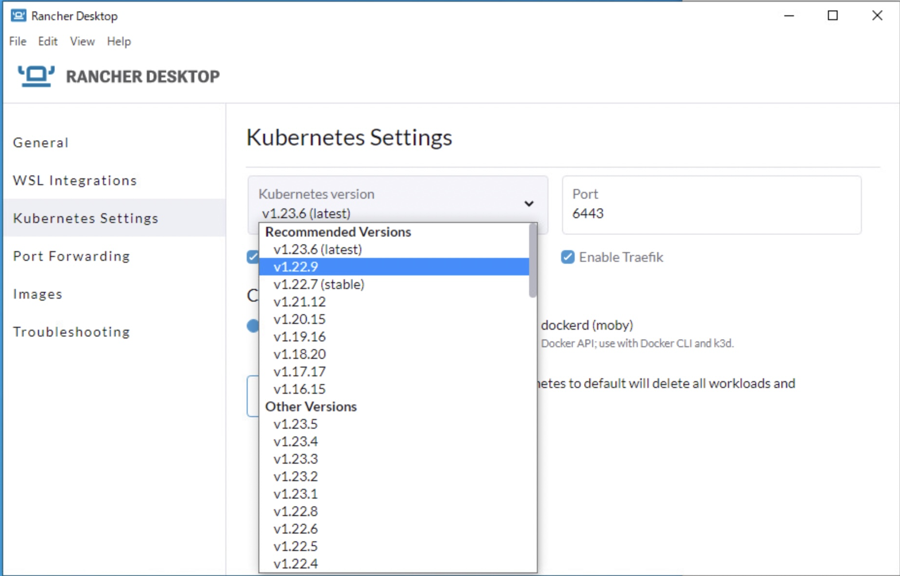This screenshot has height=576, width=900.
Task: Choose Kubernetes version v1.17.17
Action: (x=394, y=372)
